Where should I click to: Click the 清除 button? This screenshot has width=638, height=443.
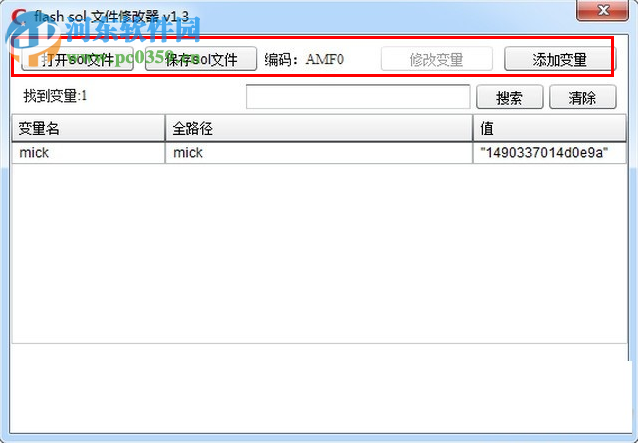[x=583, y=97]
